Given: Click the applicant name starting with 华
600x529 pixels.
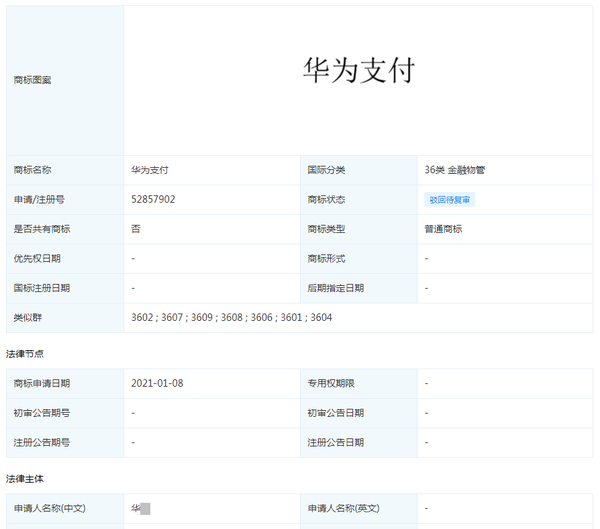Looking at the screenshot, I should point(140,509).
